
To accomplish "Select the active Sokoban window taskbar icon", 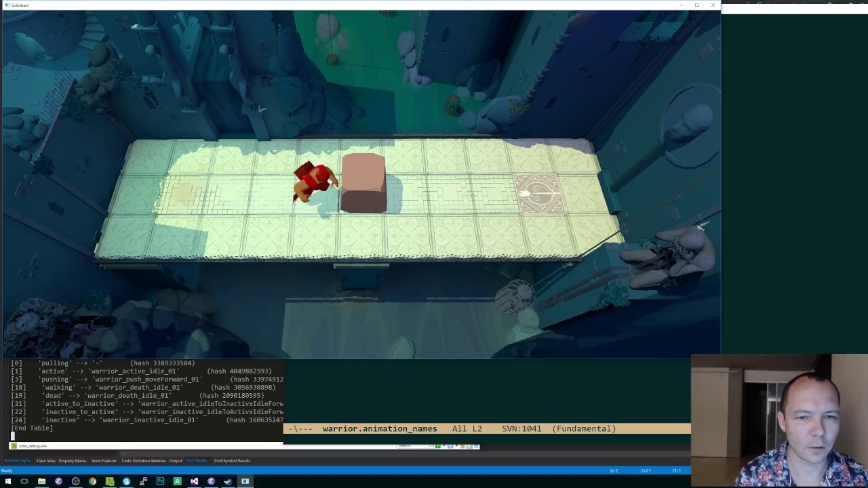I will 245,481.
